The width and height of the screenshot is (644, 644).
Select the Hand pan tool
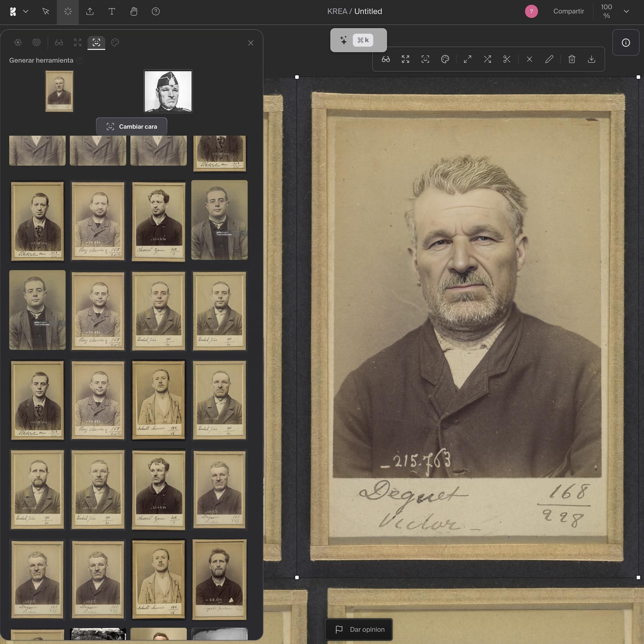[x=134, y=11]
